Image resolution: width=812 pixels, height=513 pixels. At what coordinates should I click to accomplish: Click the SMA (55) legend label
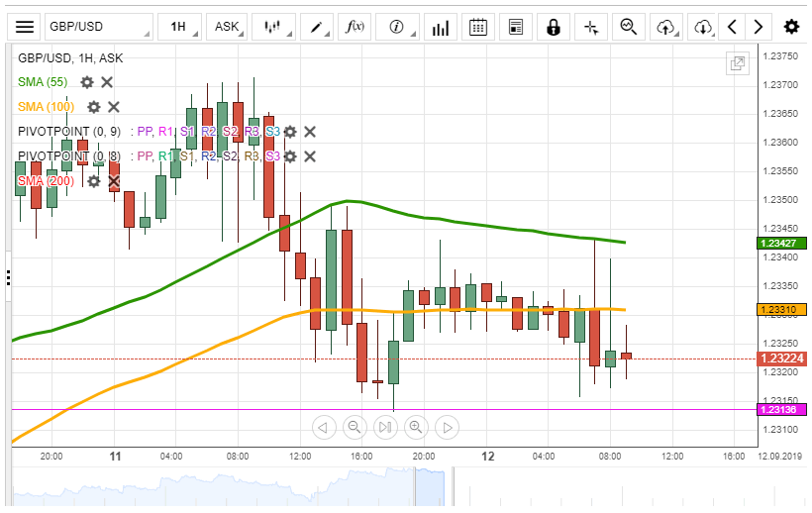pos(43,82)
